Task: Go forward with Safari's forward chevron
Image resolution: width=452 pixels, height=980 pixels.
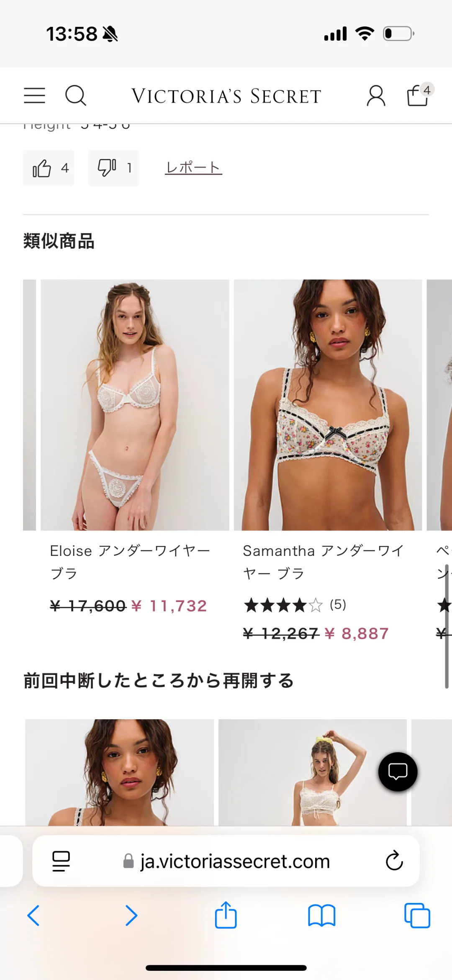Action: pos(131,916)
